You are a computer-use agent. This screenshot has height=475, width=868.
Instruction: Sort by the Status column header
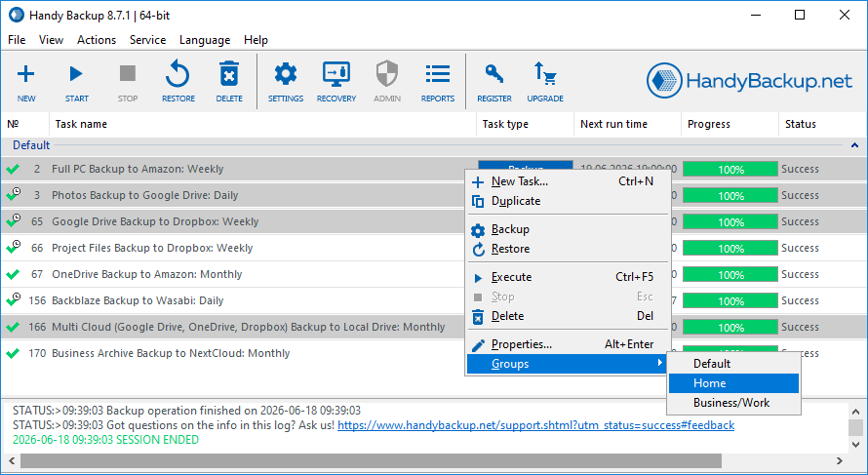[822, 124]
